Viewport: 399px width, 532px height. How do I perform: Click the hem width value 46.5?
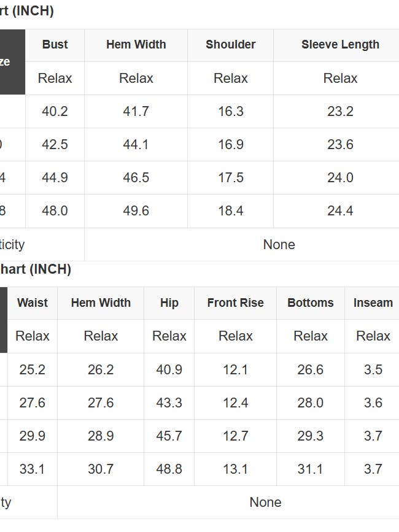[136, 178]
